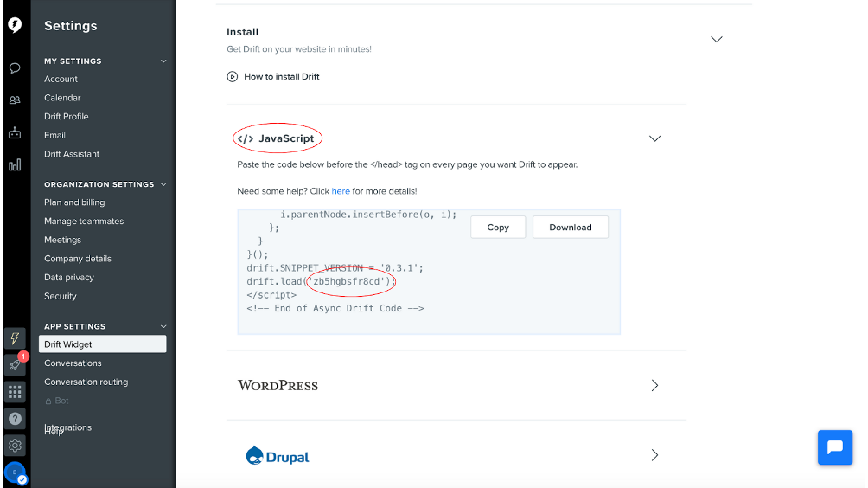Collapse the My Settings section
The width and height of the screenshot is (868, 488).
(x=163, y=61)
